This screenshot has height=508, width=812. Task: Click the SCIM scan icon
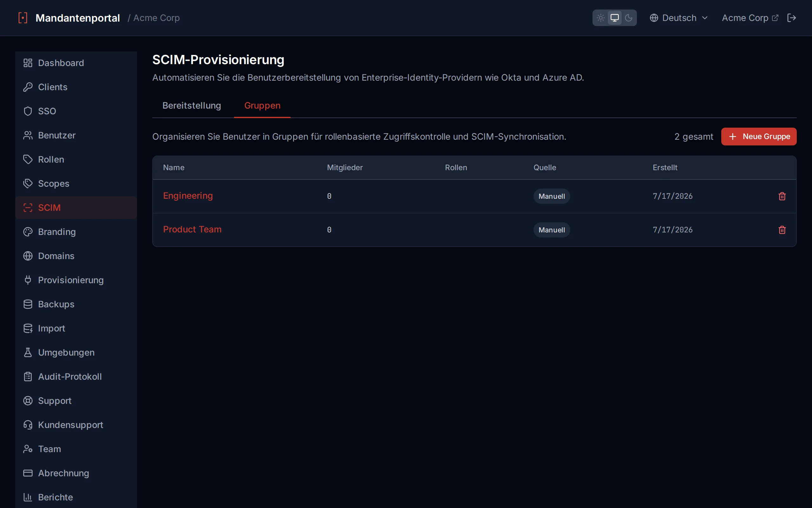pyautogui.click(x=28, y=208)
